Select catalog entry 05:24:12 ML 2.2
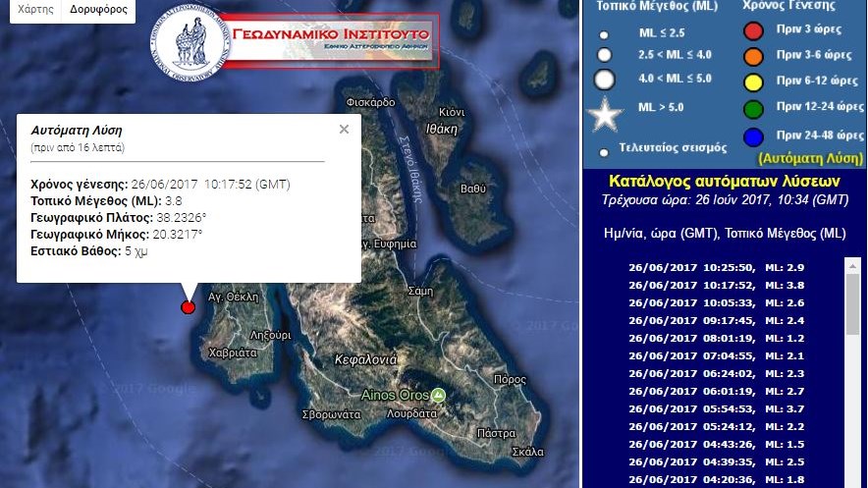This screenshot has height=488, width=868. pyautogui.click(x=717, y=427)
